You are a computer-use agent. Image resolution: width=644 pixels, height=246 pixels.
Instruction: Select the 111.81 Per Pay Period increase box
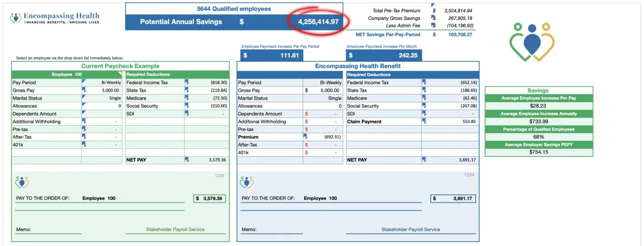point(272,55)
